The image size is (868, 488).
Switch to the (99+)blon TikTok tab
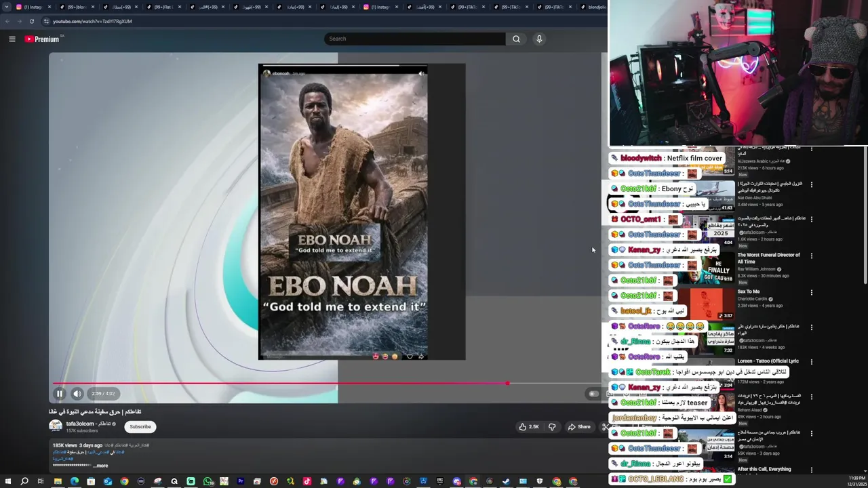(76, 7)
